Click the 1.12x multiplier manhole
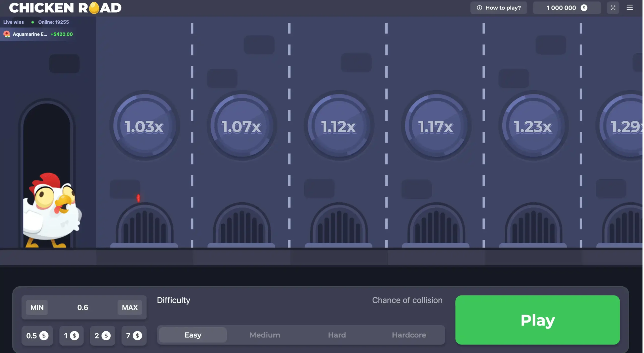The image size is (644, 353). 339,126
